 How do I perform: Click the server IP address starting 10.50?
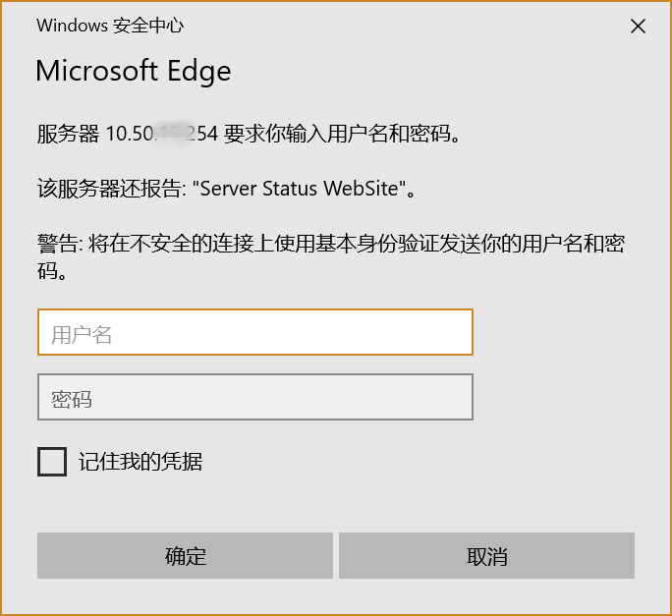[x=161, y=134]
